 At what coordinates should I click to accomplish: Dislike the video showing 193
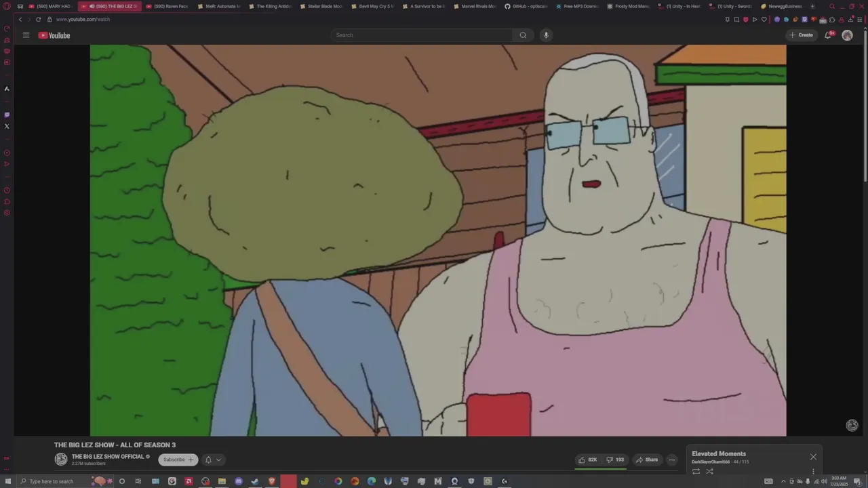tap(615, 460)
